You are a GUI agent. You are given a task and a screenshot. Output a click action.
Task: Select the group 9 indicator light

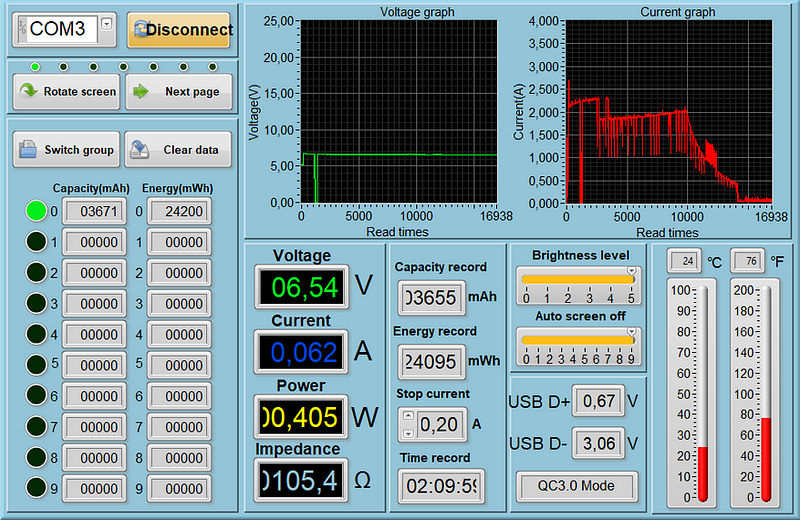click(x=37, y=488)
